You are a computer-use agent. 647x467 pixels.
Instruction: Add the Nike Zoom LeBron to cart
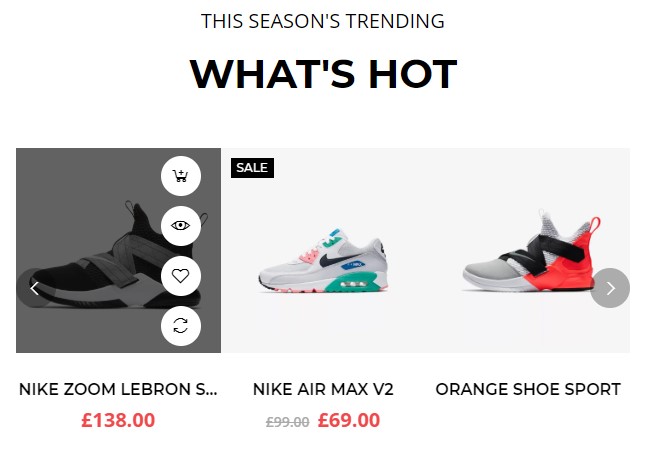click(x=181, y=176)
